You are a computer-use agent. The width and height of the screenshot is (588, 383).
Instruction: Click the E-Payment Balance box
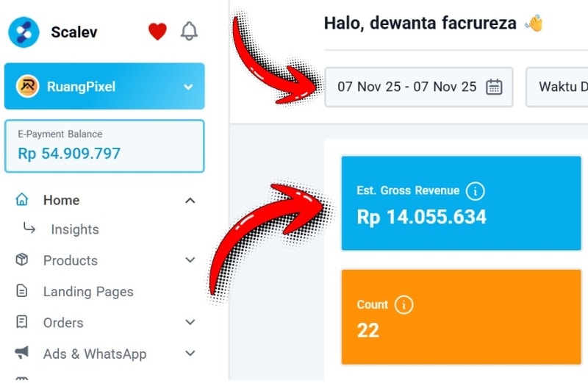(104, 146)
